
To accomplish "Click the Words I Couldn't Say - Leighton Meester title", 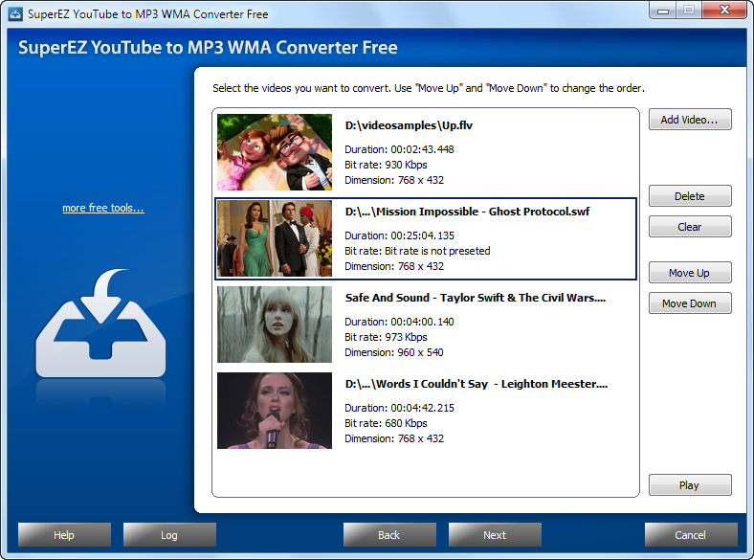I will pyautogui.click(x=477, y=384).
